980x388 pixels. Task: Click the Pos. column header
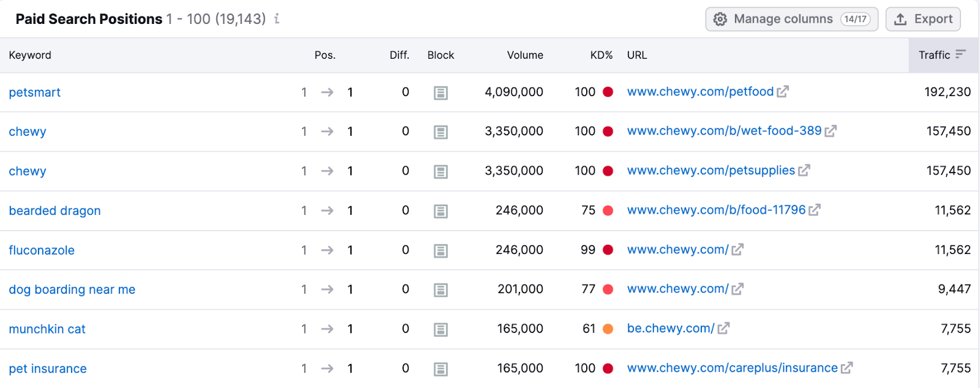325,55
